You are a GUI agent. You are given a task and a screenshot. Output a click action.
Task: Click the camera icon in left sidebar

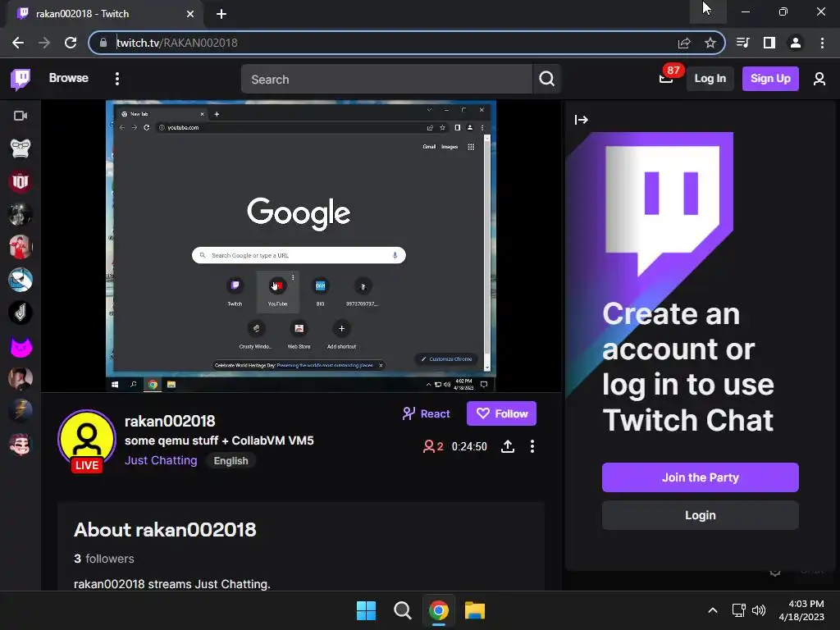[x=21, y=116]
